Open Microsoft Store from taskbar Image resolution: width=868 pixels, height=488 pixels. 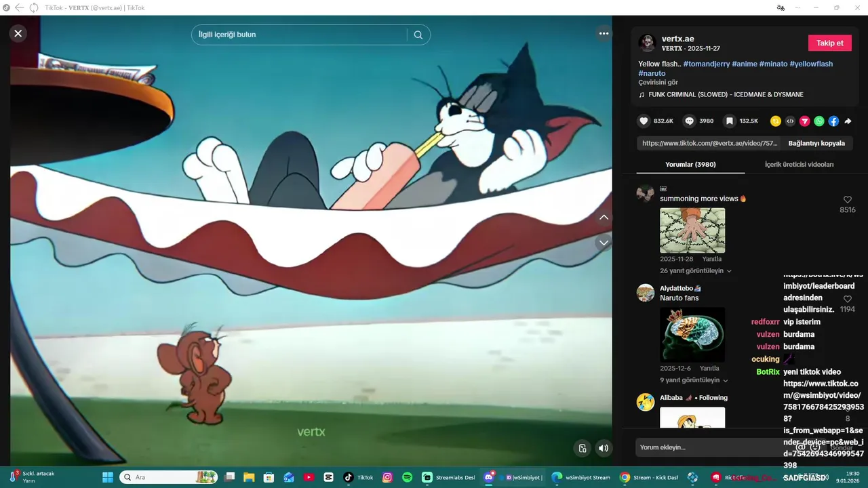(x=269, y=477)
